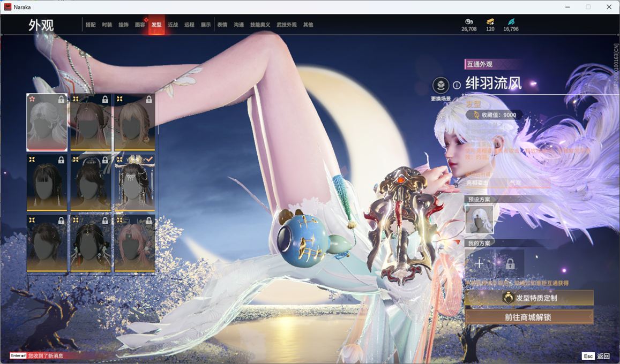Switch to the 近战 tab

tap(173, 25)
